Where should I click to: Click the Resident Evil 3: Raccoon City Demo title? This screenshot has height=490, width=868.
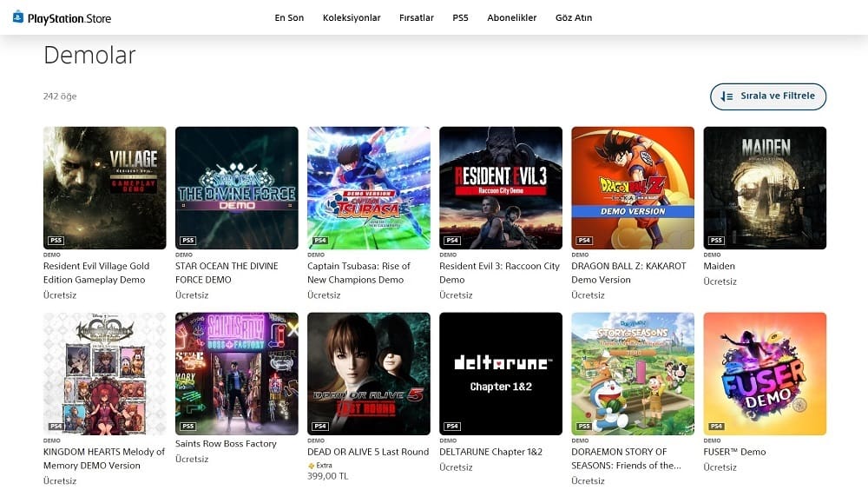tap(499, 273)
